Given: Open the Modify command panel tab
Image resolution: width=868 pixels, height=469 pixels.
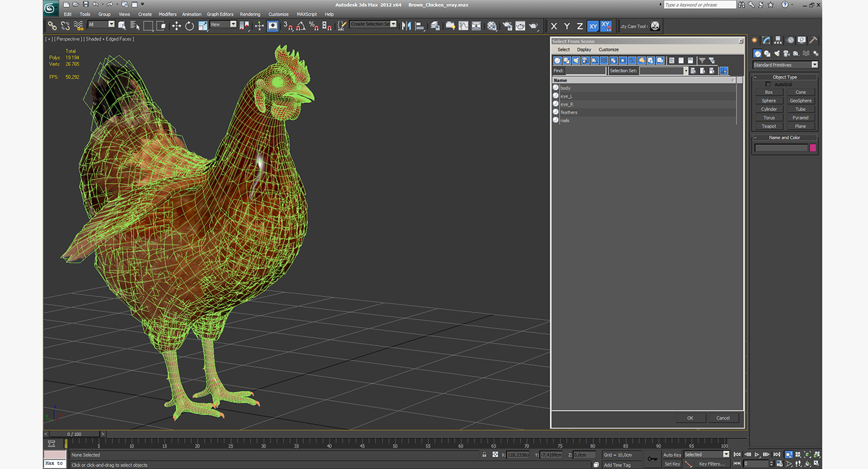Looking at the screenshot, I should coord(766,40).
